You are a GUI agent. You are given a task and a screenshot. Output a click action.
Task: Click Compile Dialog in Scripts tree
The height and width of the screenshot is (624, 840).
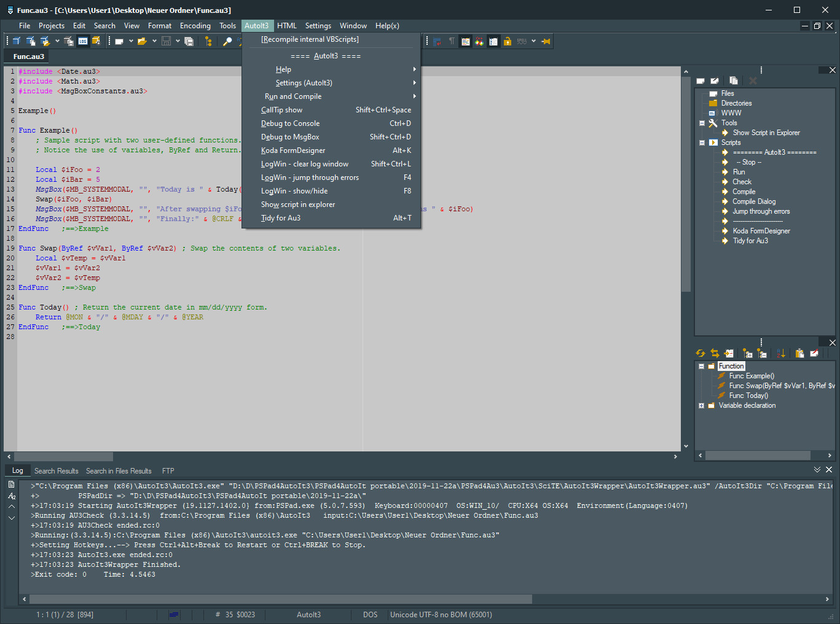[x=754, y=201]
